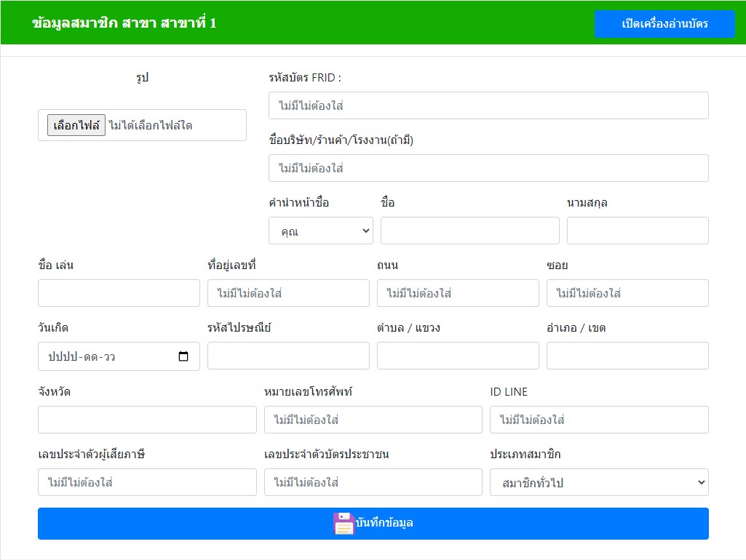Click the รหัสบัตร FRID input field

point(488,105)
